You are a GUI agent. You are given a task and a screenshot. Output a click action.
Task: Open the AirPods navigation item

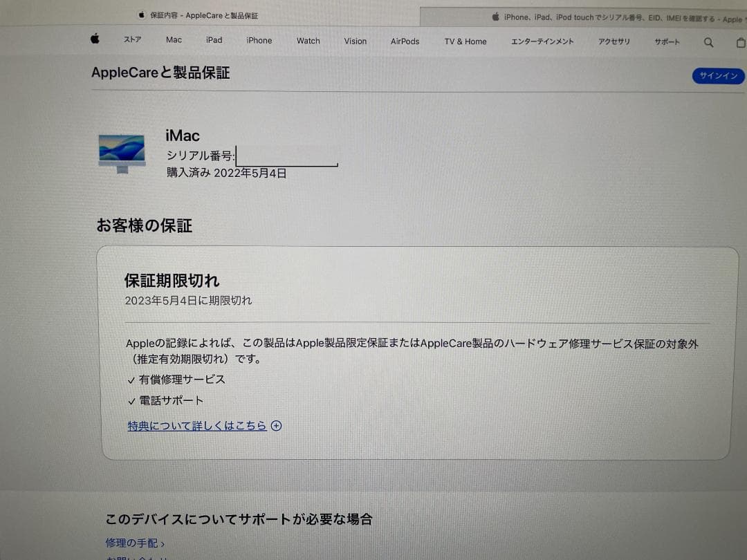(x=405, y=41)
